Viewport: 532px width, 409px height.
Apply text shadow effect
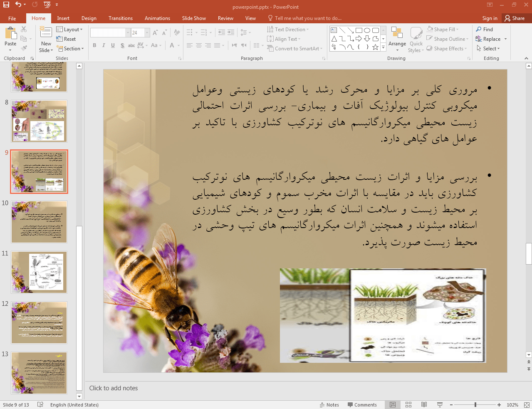(x=122, y=45)
